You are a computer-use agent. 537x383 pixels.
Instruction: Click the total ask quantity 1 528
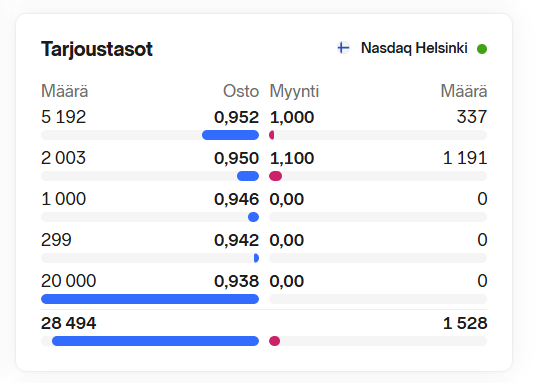coord(465,323)
